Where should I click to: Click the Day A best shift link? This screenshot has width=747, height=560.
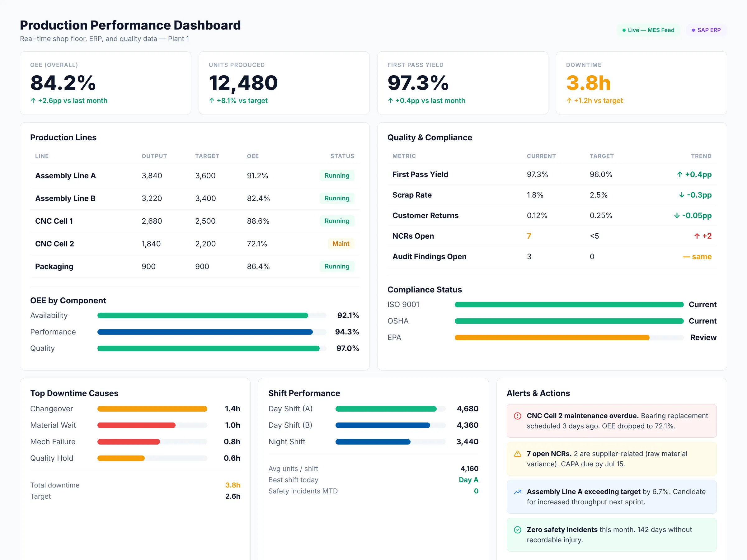tap(469, 480)
